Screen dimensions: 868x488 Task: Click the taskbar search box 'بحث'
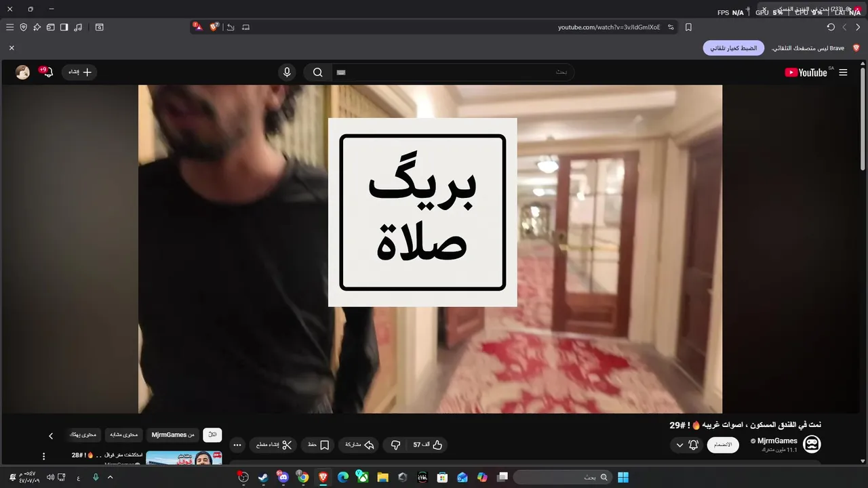[x=561, y=477]
